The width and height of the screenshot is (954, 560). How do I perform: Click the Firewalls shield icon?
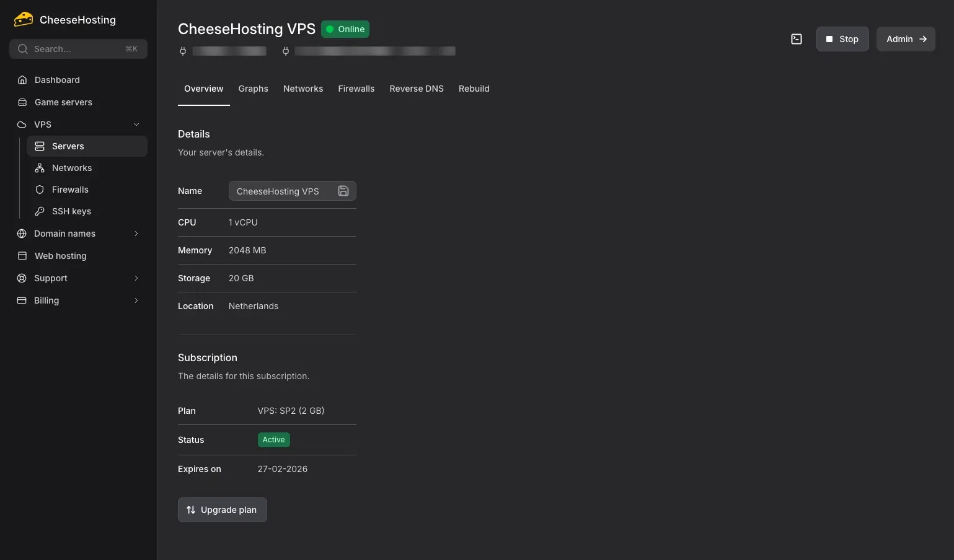(x=40, y=189)
